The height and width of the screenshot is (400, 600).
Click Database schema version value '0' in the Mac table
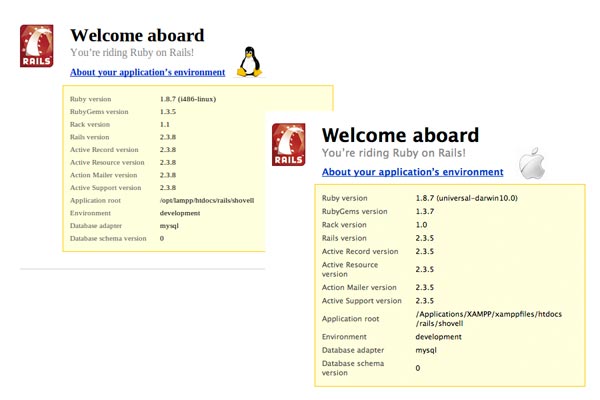[x=418, y=368]
